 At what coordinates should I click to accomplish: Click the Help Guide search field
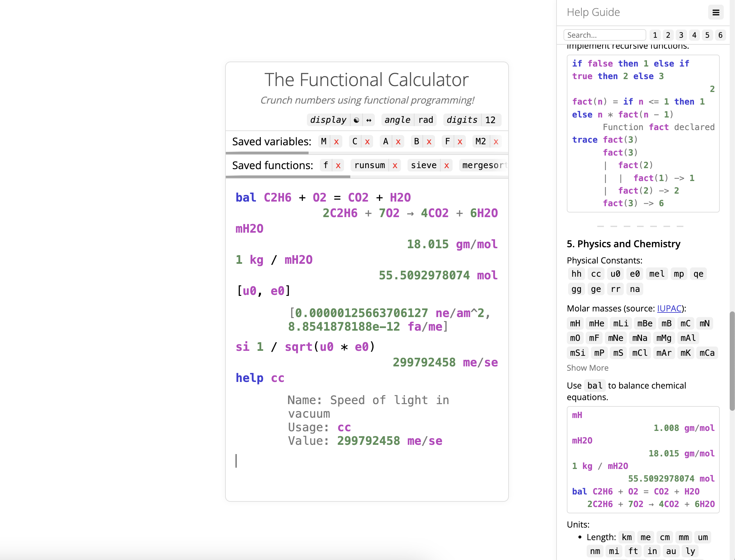[x=604, y=35]
